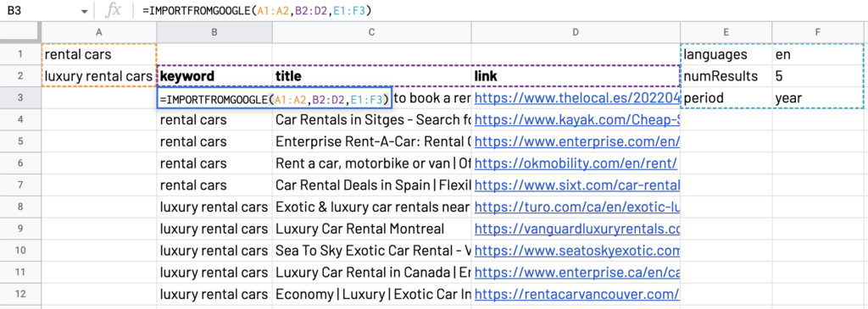Select column A header
Screen dimensions: 868x309
[x=99, y=32]
